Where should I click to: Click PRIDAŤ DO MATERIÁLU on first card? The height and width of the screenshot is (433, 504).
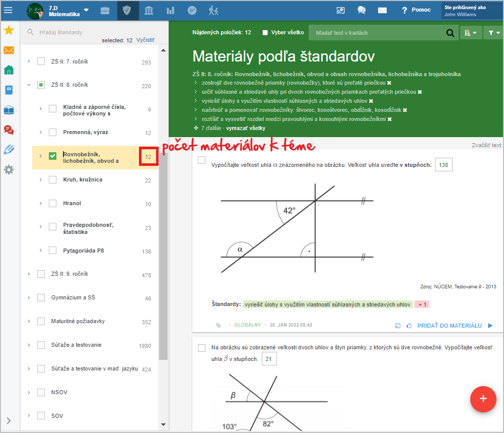click(449, 326)
